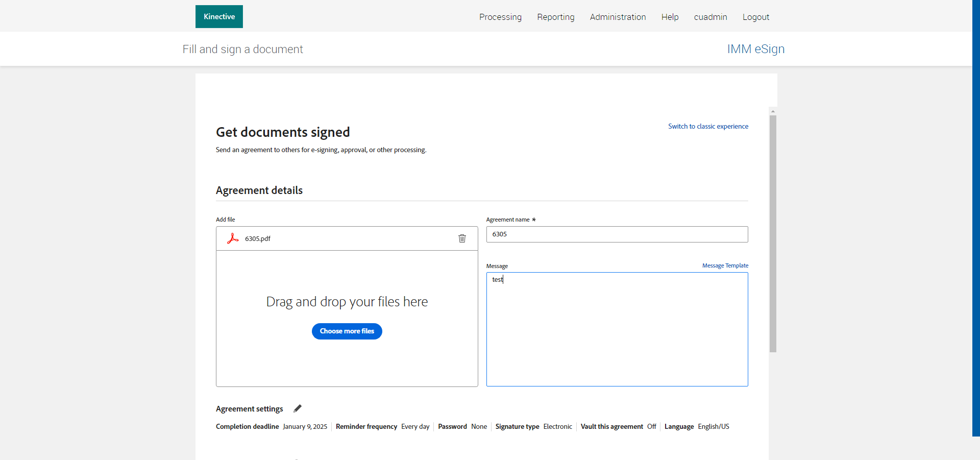This screenshot has width=980, height=460.
Task: Open the Administration menu
Action: pos(618,17)
